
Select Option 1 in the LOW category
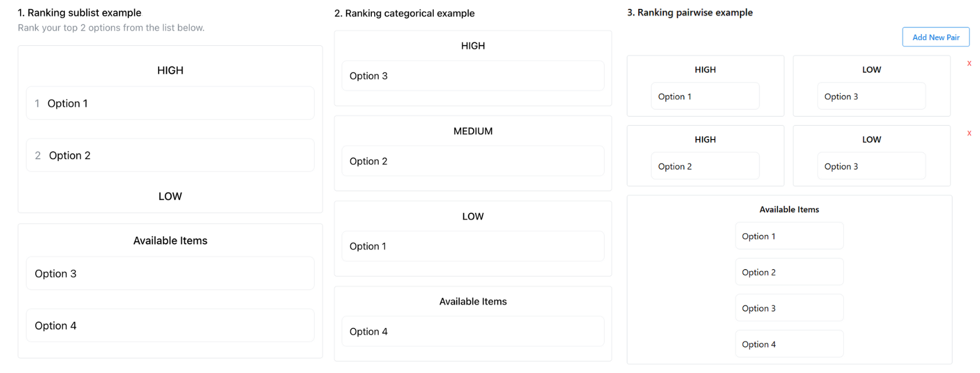coord(472,246)
